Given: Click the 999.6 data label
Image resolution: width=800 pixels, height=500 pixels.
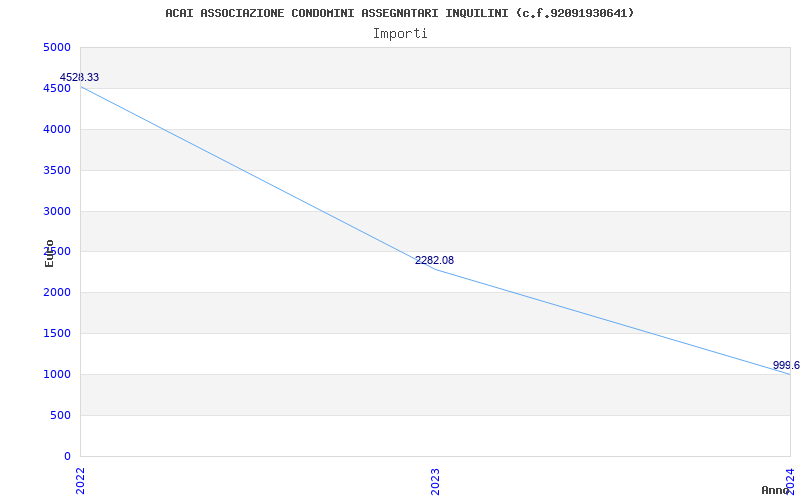Looking at the screenshot, I should [x=786, y=365].
